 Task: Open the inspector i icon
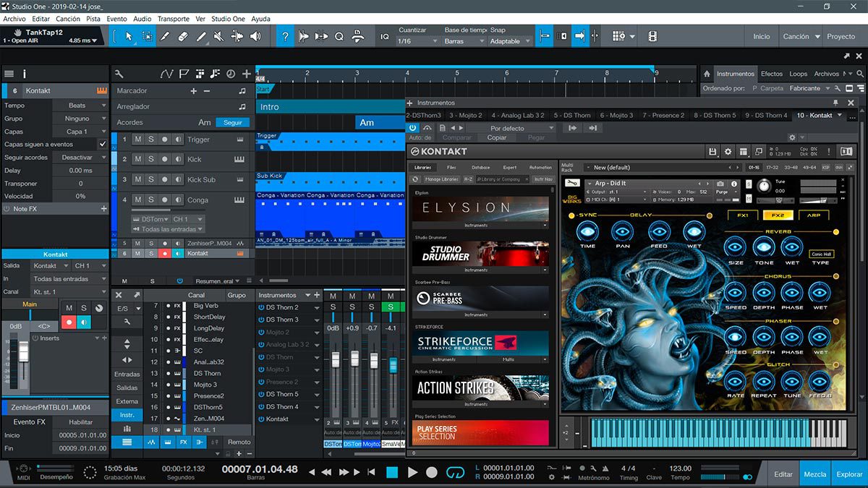[25, 74]
